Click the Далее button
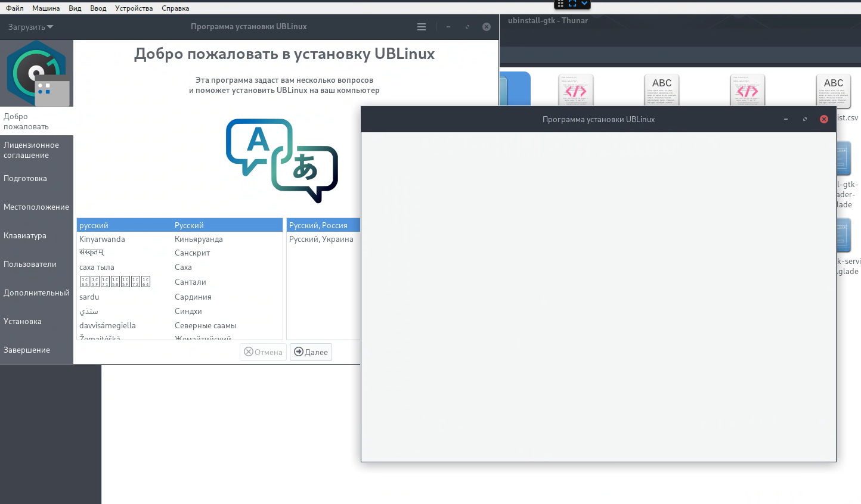The image size is (861, 504). tap(311, 352)
